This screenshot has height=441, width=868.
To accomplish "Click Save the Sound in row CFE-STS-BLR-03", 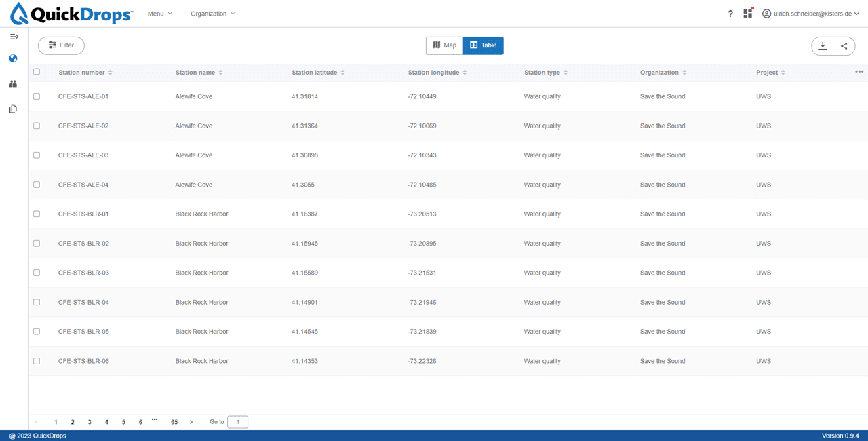I will 663,273.
